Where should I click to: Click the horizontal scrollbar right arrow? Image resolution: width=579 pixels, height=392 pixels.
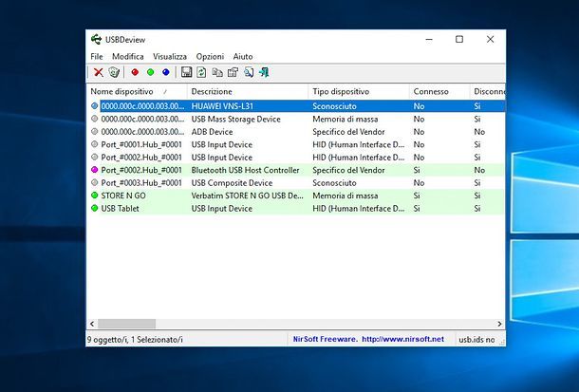pyautogui.click(x=499, y=324)
